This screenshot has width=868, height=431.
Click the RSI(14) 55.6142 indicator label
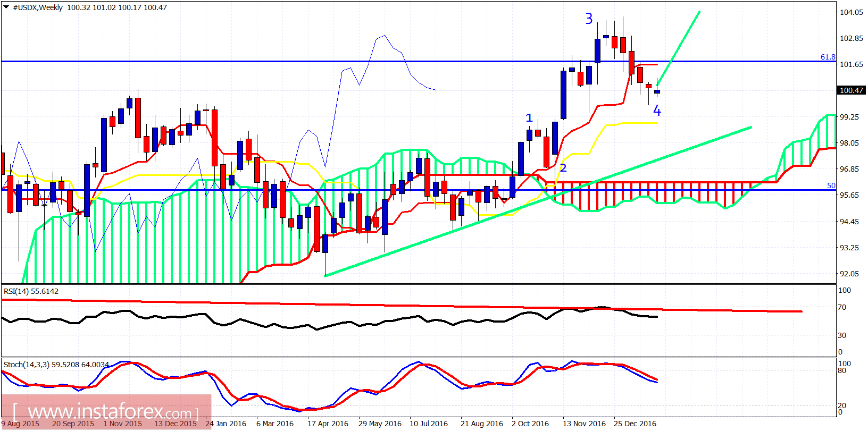coord(31,291)
